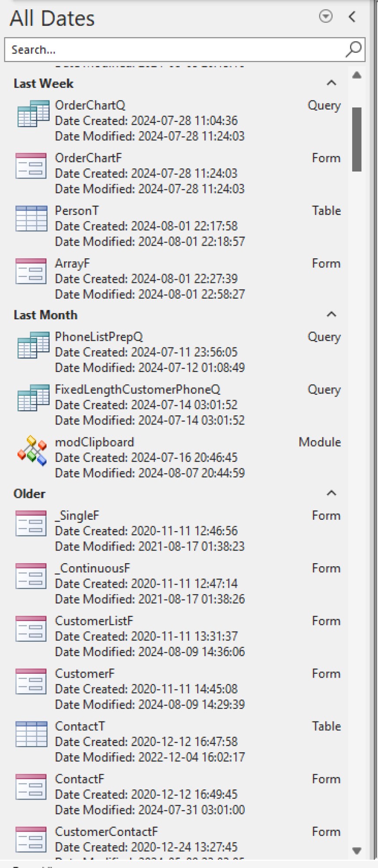The width and height of the screenshot is (378, 868).
Task: Select the _SingleF form entry
Action: (x=78, y=516)
